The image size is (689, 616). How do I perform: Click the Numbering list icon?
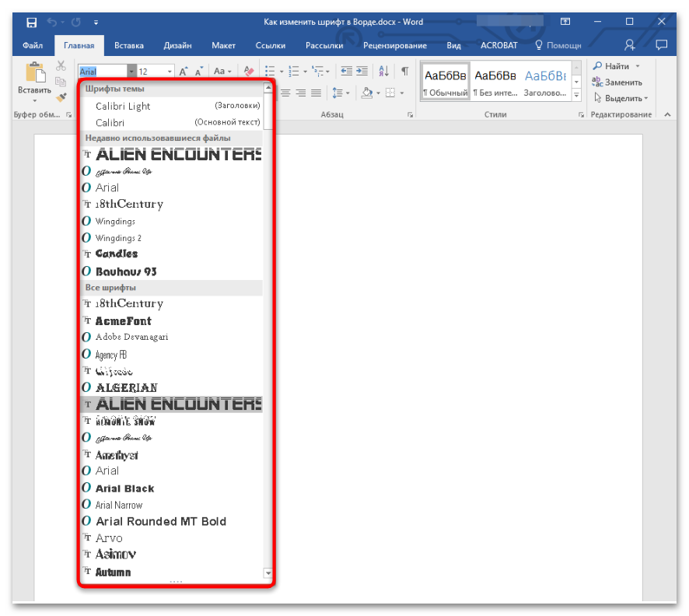point(293,72)
